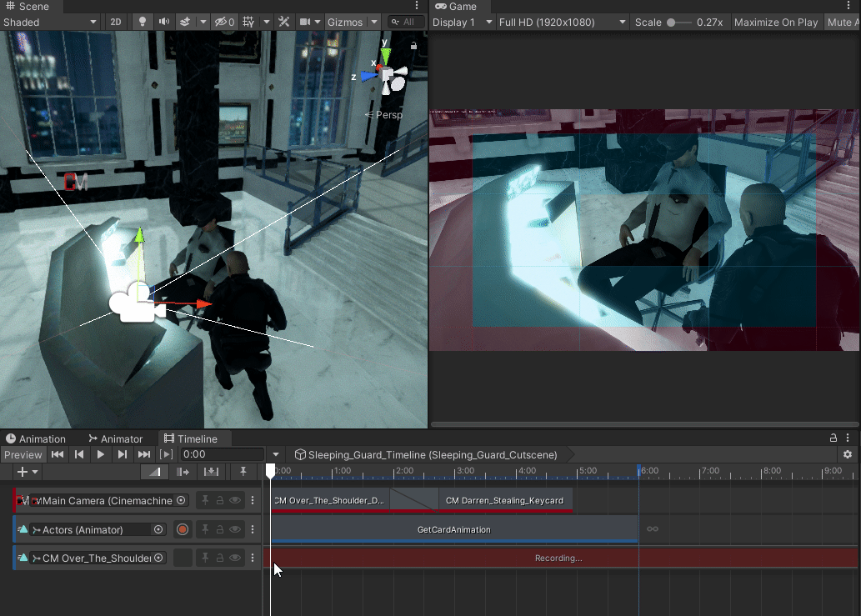Viewport: 861px width, 616px height.
Task: Click the Timeline marker pin icon
Action: click(x=243, y=472)
